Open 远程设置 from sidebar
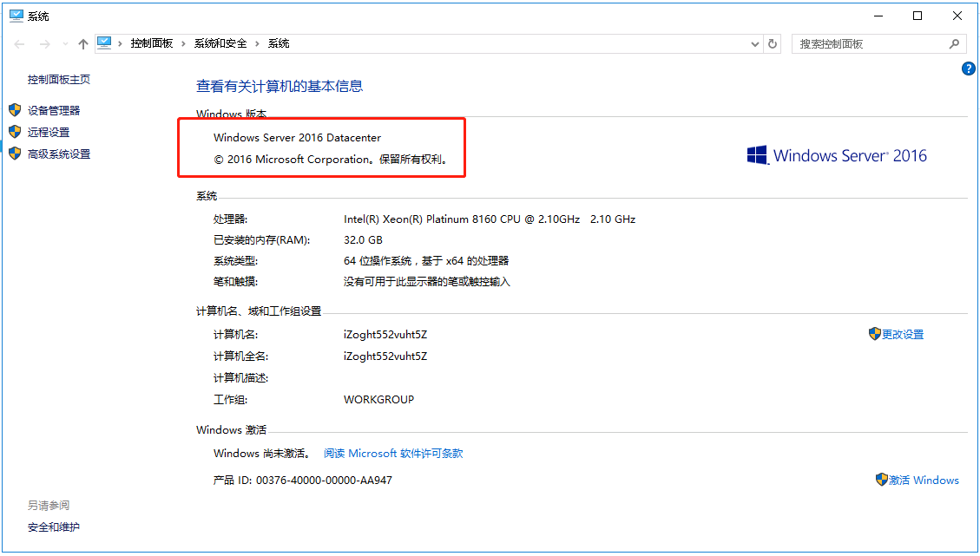The height and width of the screenshot is (556, 980). [49, 133]
